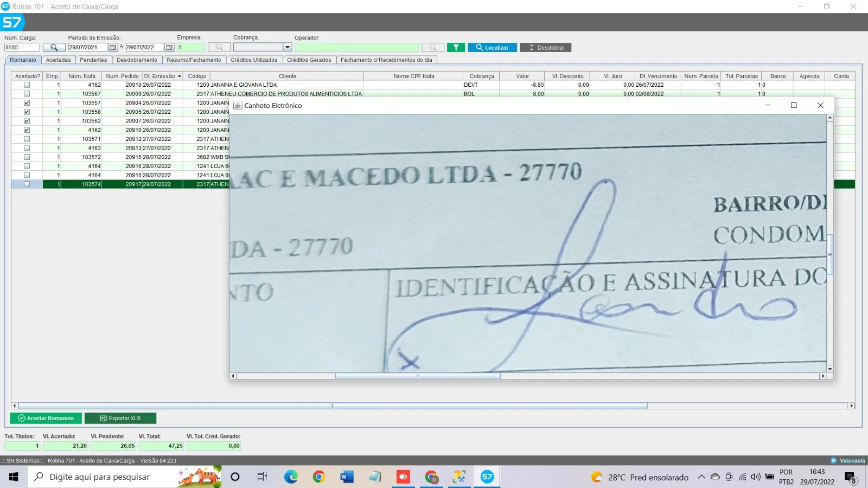
Task: Uncheck Acertado for nota 103562
Action: pos(26,121)
